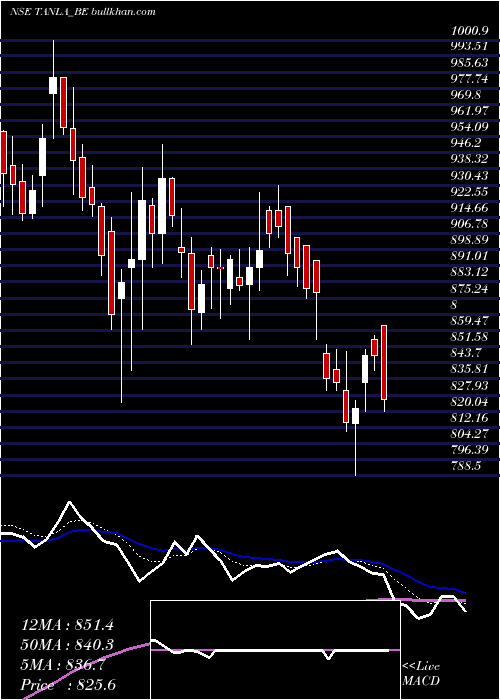
Task: Click the NSE TANLA_BE bullkhan.com chart title
Action: [x=83, y=12]
